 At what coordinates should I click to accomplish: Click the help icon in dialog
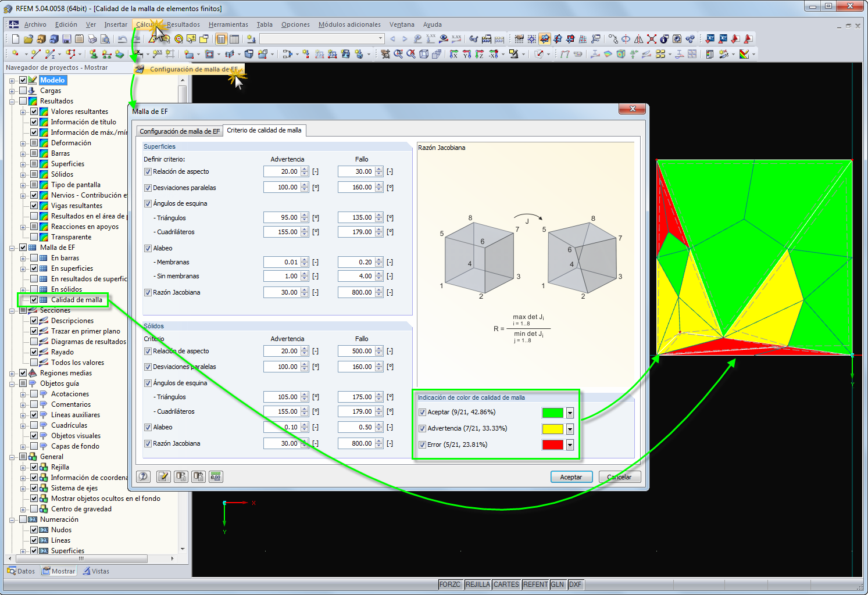[x=143, y=476]
